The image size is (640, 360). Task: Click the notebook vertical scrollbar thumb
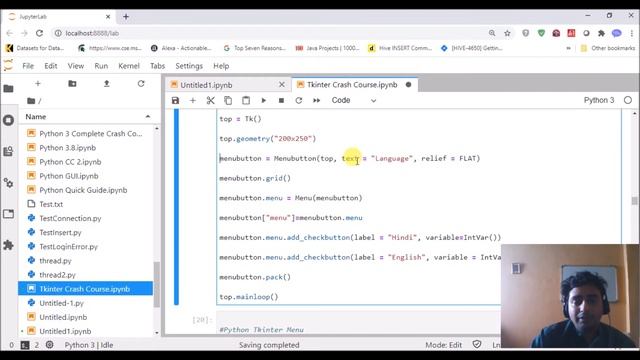point(634,200)
